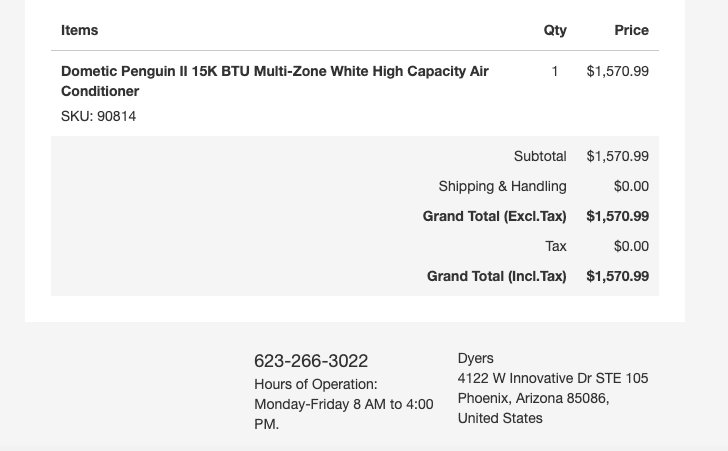Click the Grand Total (Incl.Tax) label
728x451 pixels.
497,276
